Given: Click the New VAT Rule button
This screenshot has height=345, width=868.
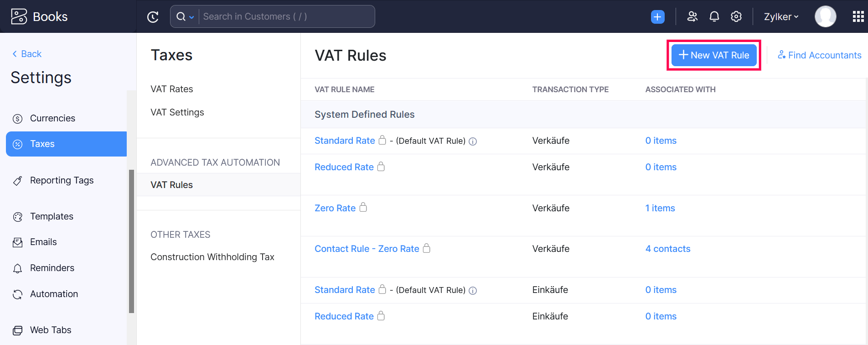Looking at the screenshot, I should pyautogui.click(x=713, y=55).
